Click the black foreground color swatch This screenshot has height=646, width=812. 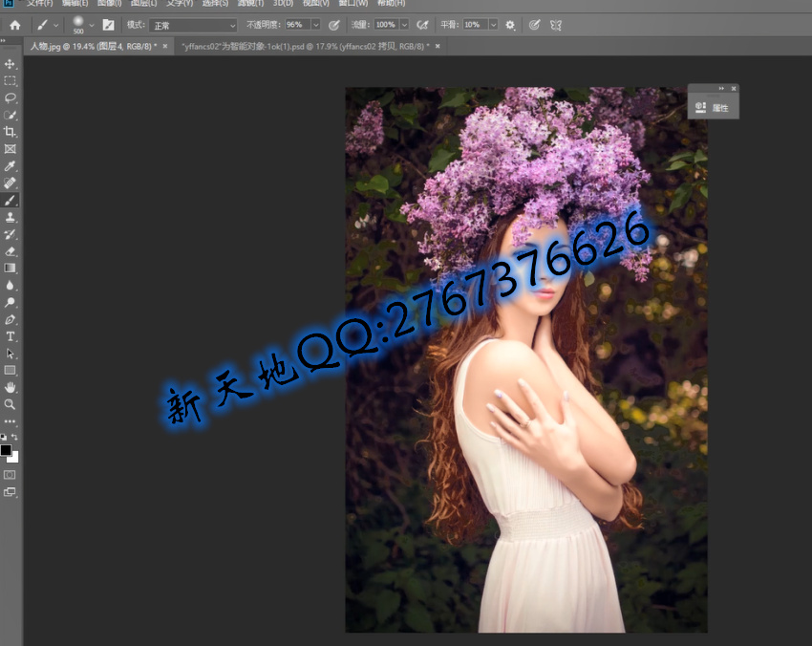point(6,450)
